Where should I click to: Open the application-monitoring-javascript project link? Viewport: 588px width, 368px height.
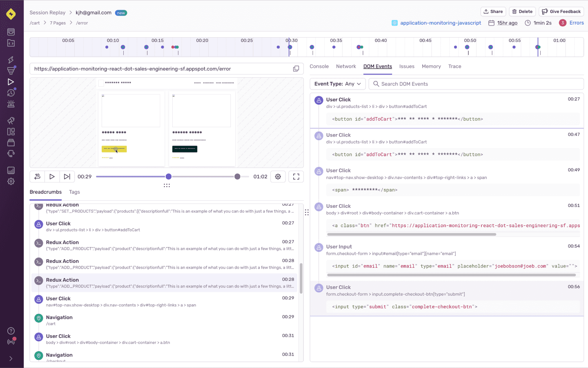[x=441, y=23]
